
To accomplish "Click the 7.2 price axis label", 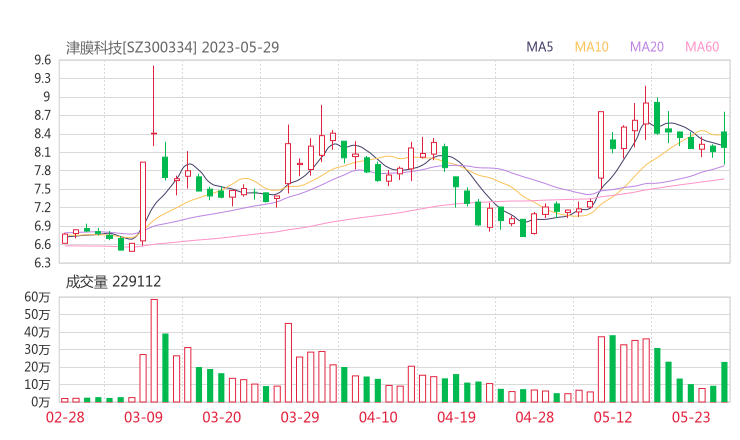I will (42, 207).
